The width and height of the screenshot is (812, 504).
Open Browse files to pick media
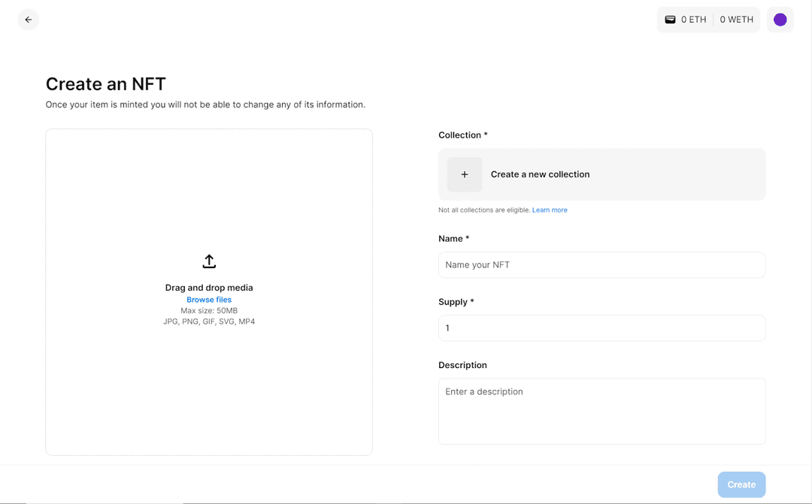[208, 299]
